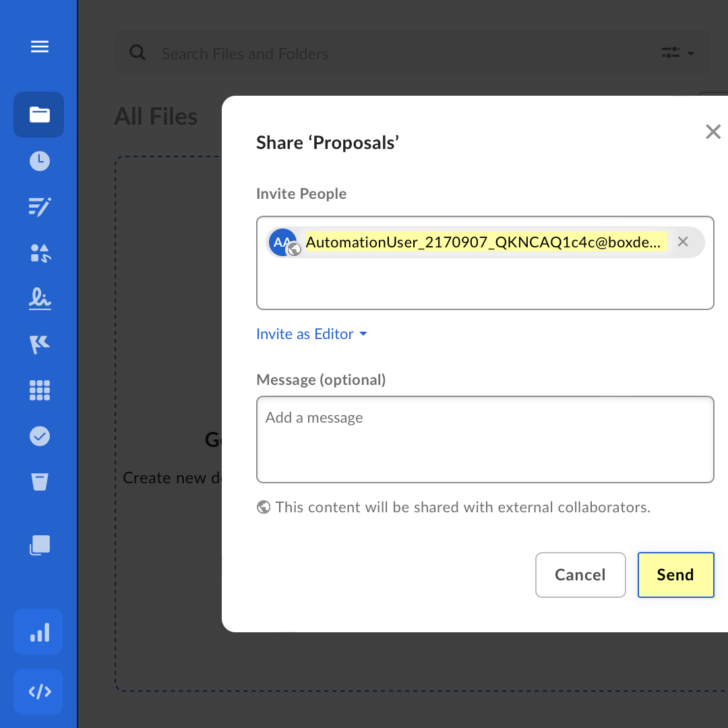Open the hamburger navigation menu
The image size is (728, 728).
(40, 47)
